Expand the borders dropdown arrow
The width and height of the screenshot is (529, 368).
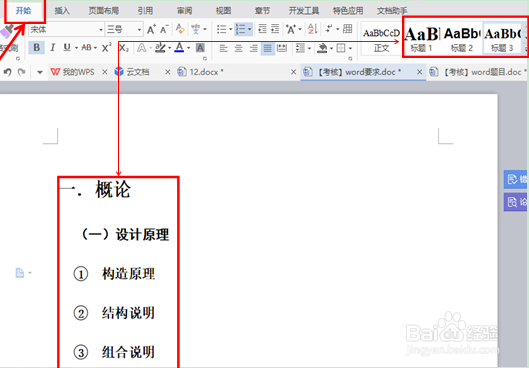pyautogui.click(x=350, y=49)
